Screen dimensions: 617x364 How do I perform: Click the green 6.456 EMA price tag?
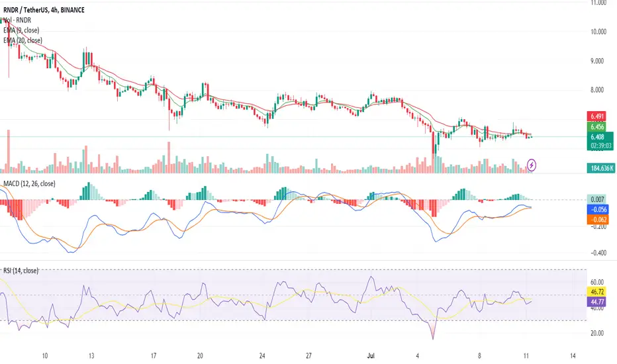[596, 126]
